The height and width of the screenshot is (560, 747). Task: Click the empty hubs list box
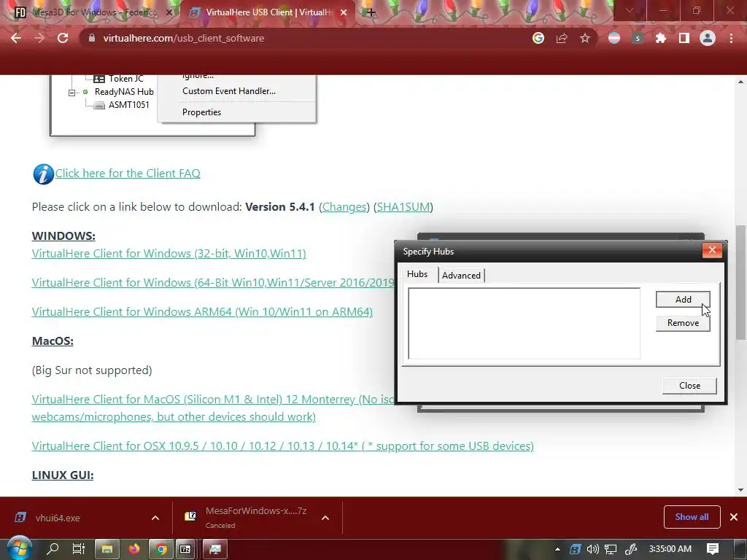pos(524,323)
